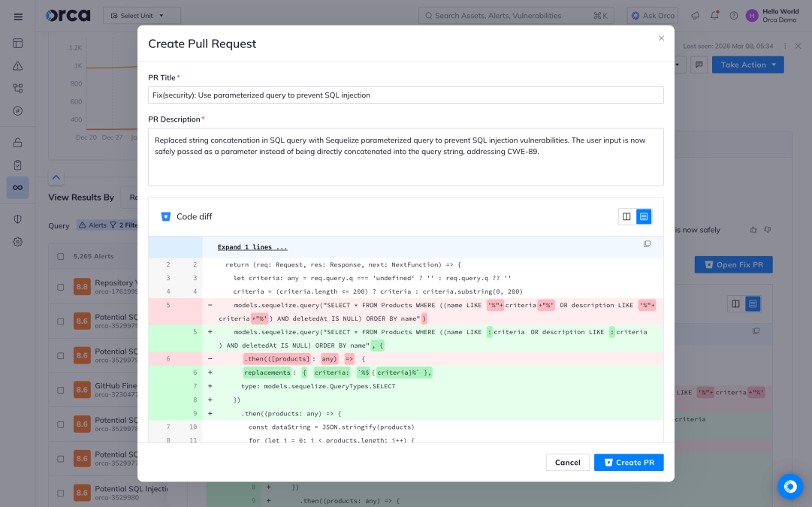Viewport: 812px width, 507px height.
Task: Check the 5,265 Alerts select-all checkbox
Action: coord(60,257)
